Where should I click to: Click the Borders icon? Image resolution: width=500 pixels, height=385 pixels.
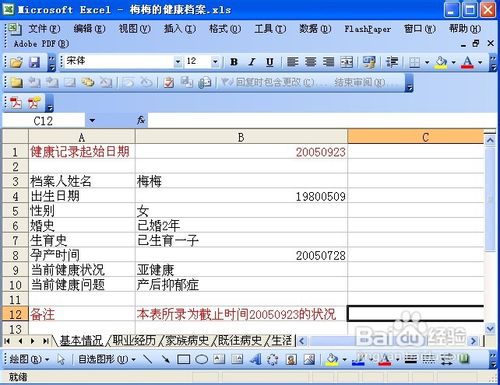click(x=414, y=62)
